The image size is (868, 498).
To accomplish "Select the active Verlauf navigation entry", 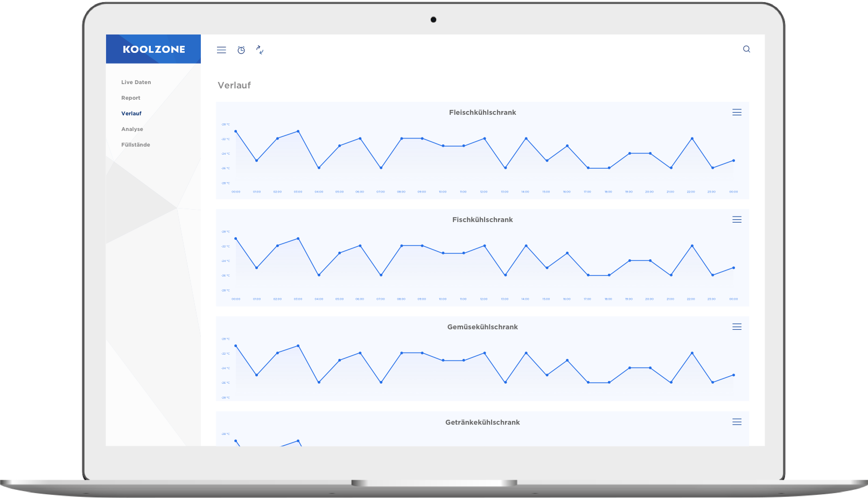I will click(131, 113).
